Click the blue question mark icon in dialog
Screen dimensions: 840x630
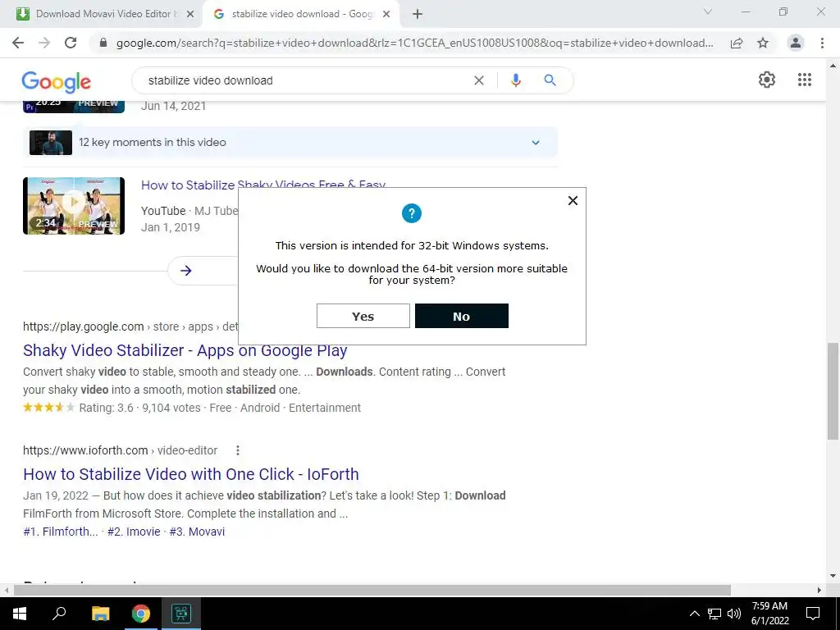(412, 213)
